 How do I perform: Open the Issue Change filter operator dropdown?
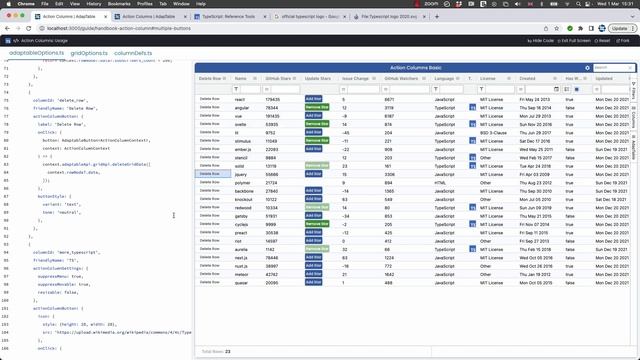tap(344, 89)
